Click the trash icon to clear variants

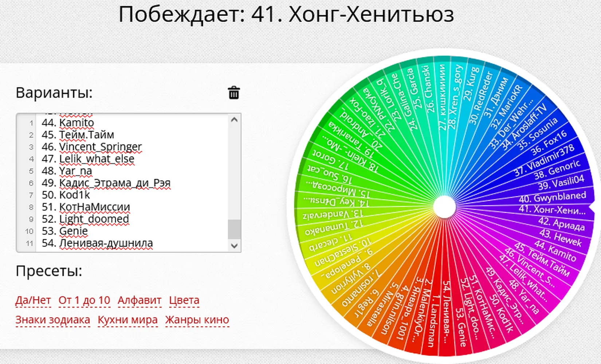point(234,93)
